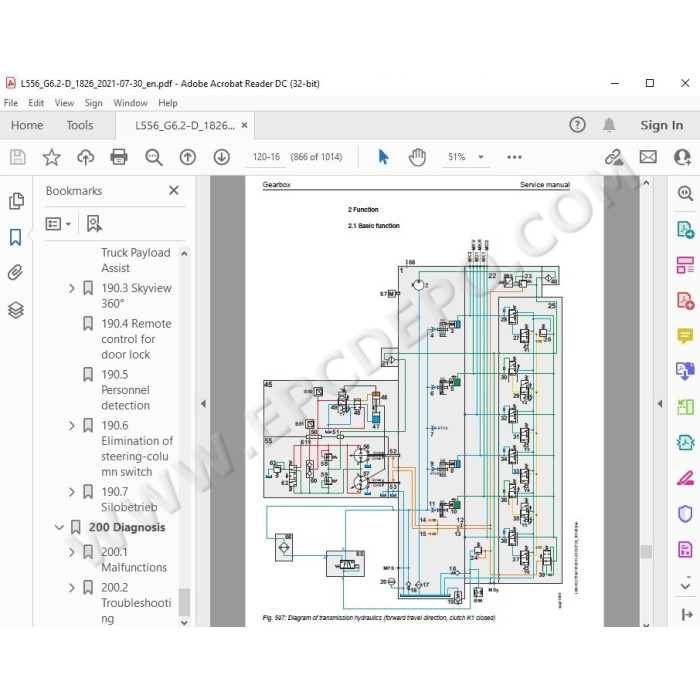
Task: Click the Save file icon
Action: [x=18, y=157]
